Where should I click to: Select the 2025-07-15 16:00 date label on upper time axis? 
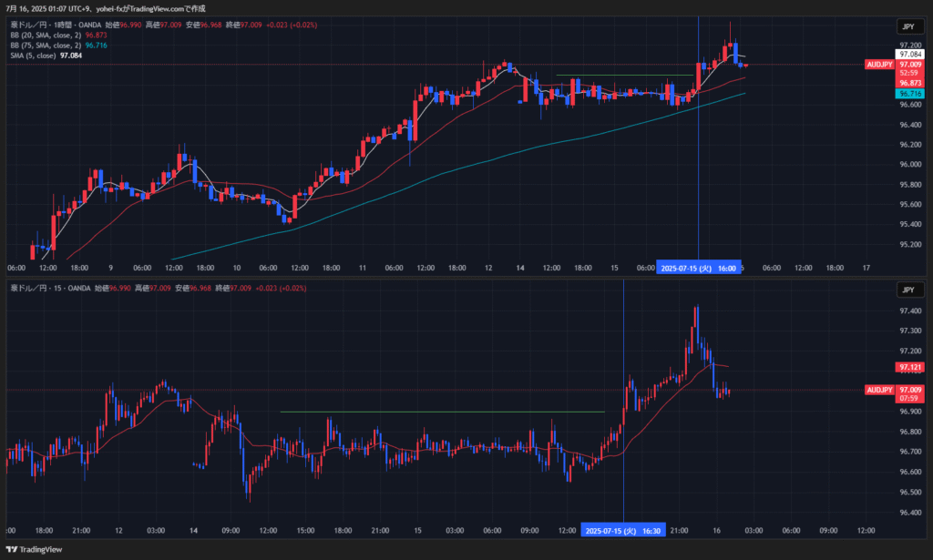tap(698, 268)
